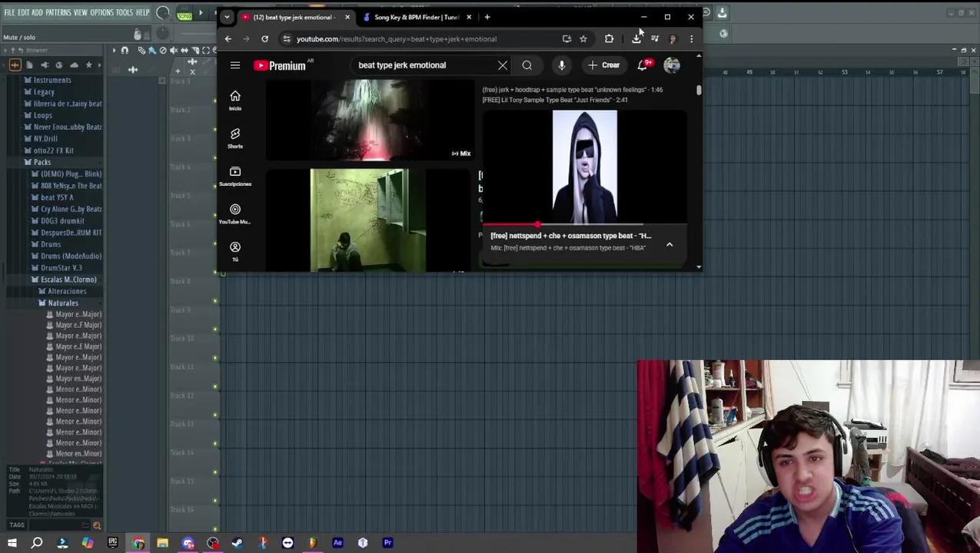Open the YouTube hamburger guide menu
This screenshot has width=980, height=553.
[x=235, y=65]
